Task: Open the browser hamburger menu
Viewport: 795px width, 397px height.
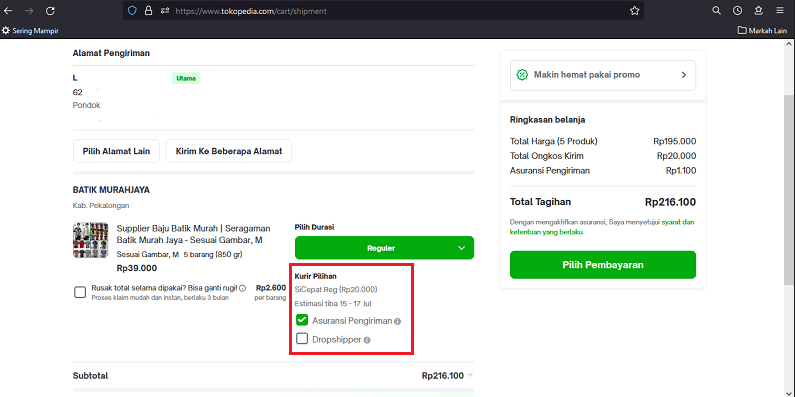Action: point(780,11)
